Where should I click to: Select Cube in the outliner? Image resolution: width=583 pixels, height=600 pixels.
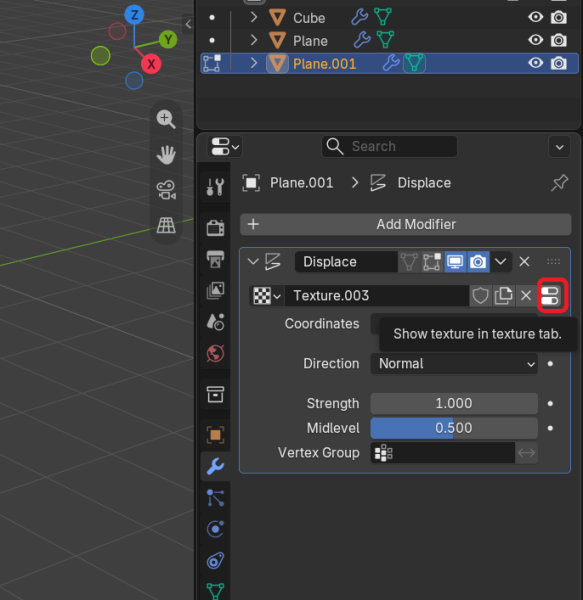[x=309, y=18]
